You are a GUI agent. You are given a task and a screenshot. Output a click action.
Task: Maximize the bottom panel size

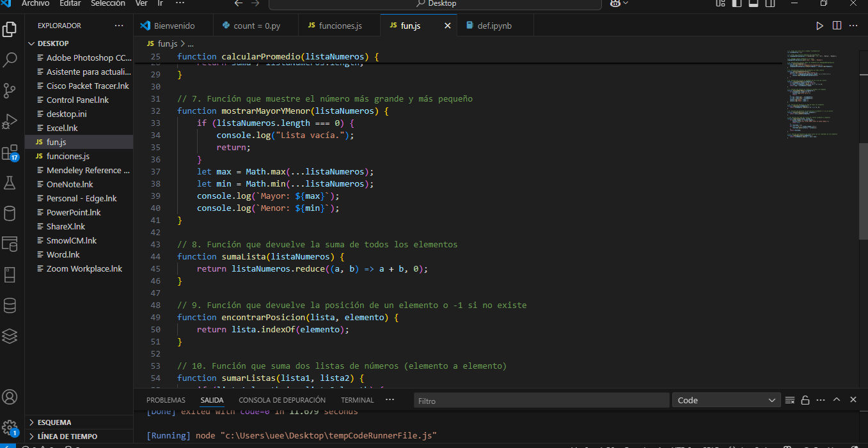tap(837, 400)
